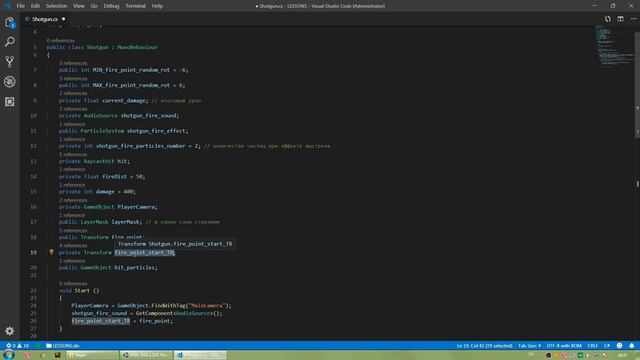Image resolution: width=640 pixels, height=360 pixels.
Task: Open the File menu
Action: click(20, 6)
